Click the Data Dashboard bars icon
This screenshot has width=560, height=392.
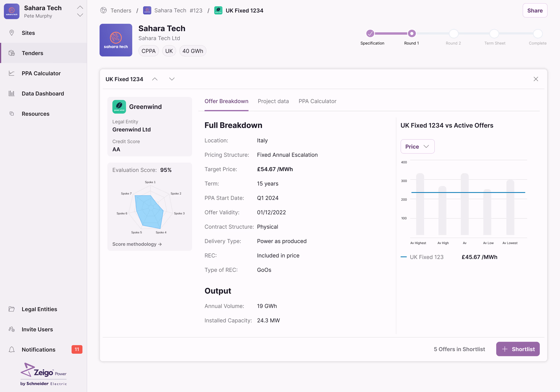point(11,93)
